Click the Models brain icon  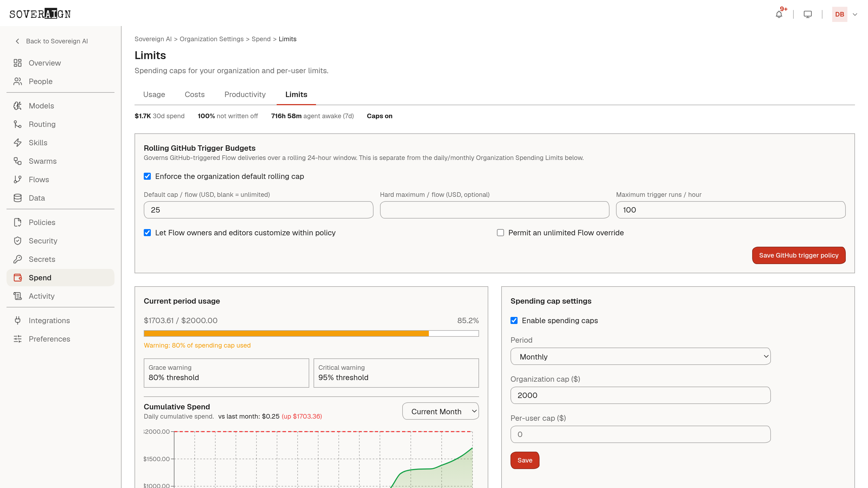[x=18, y=106]
